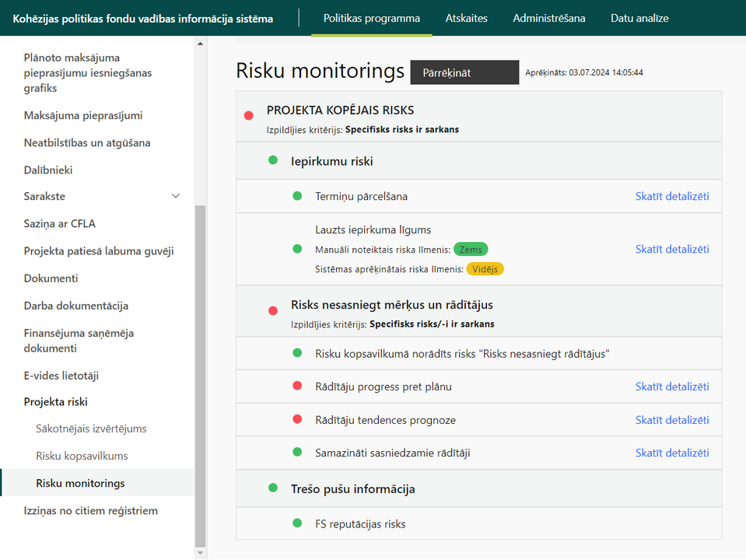Click green dot next to Termiņu pārcelšana
The image size is (746, 560).
tap(297, 195)
